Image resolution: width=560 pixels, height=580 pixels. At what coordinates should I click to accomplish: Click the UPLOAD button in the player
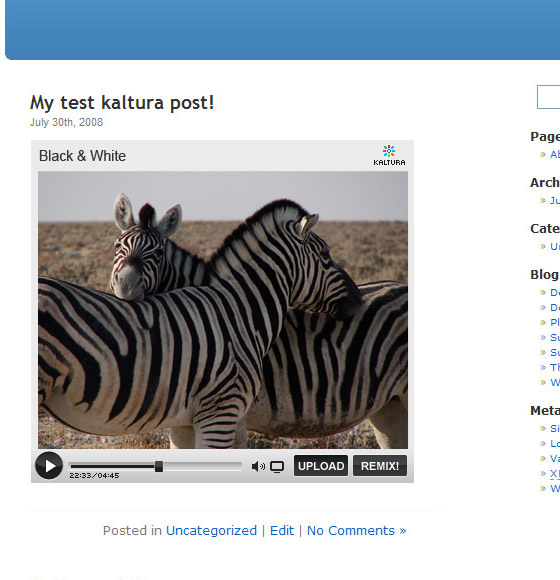click(x=321, y=466)
